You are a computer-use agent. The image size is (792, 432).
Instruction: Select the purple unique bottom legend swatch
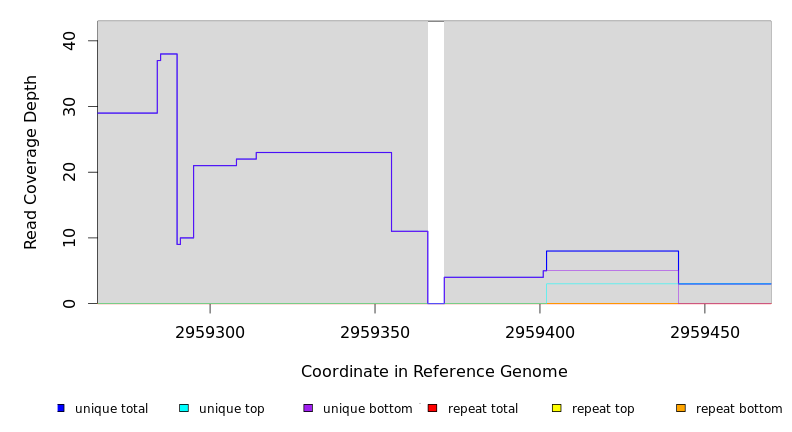[308, 408]
